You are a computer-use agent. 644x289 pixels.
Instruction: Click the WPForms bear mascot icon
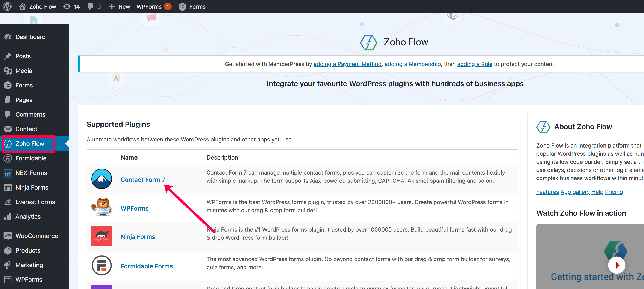102,207
